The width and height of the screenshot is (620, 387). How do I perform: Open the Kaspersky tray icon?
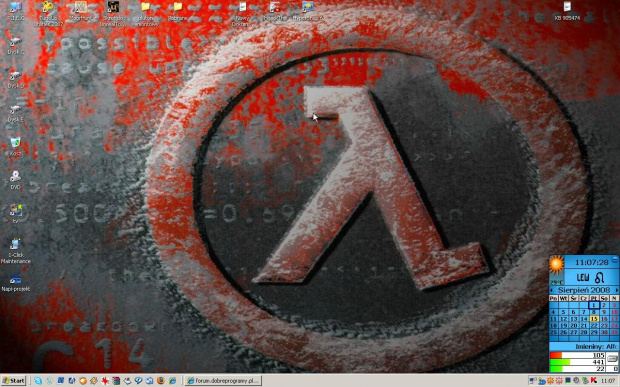594,381
